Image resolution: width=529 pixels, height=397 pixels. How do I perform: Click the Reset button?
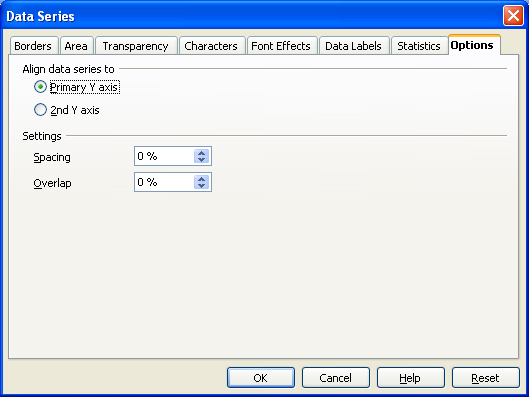485,378
